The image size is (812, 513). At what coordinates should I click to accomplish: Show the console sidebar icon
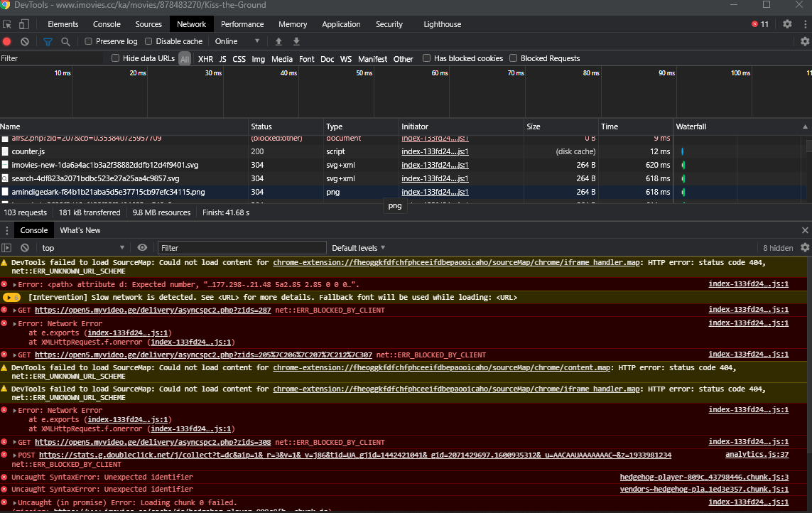click(x=7, y=248)
